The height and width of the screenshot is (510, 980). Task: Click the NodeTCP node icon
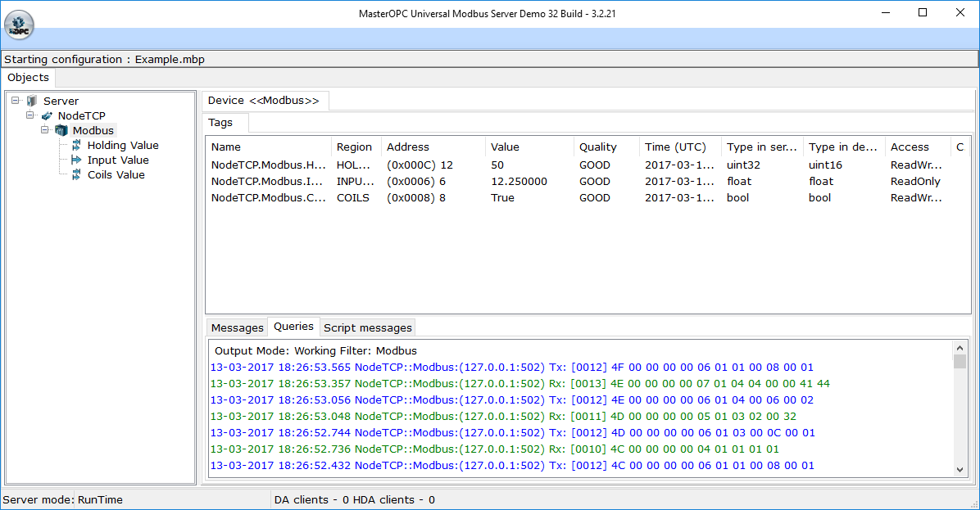pos(47,115)
